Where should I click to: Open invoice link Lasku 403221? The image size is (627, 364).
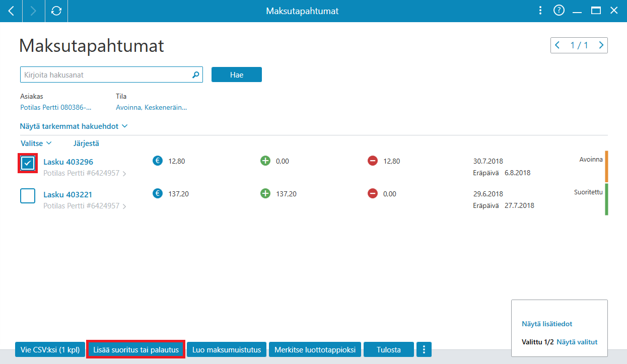pos(67,195)
